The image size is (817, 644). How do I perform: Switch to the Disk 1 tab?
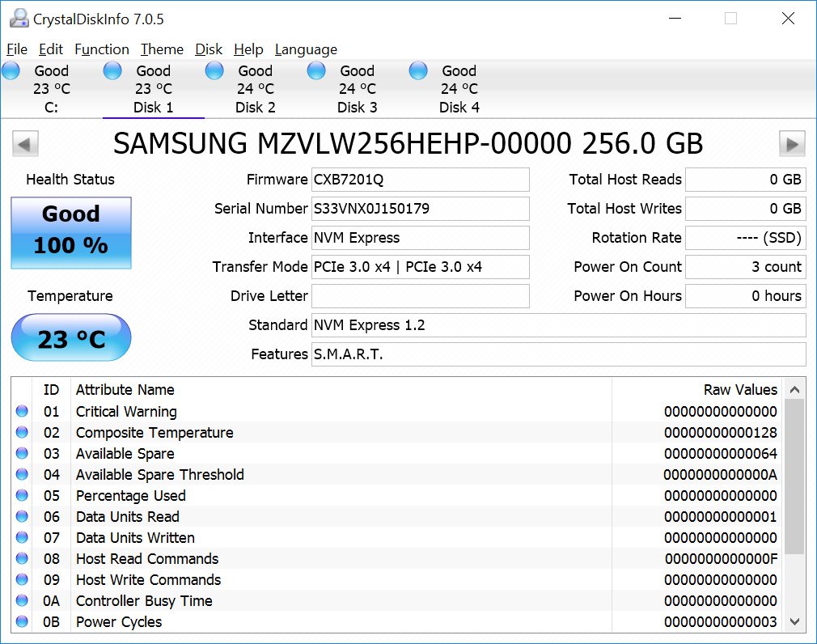tap(153, 89)
